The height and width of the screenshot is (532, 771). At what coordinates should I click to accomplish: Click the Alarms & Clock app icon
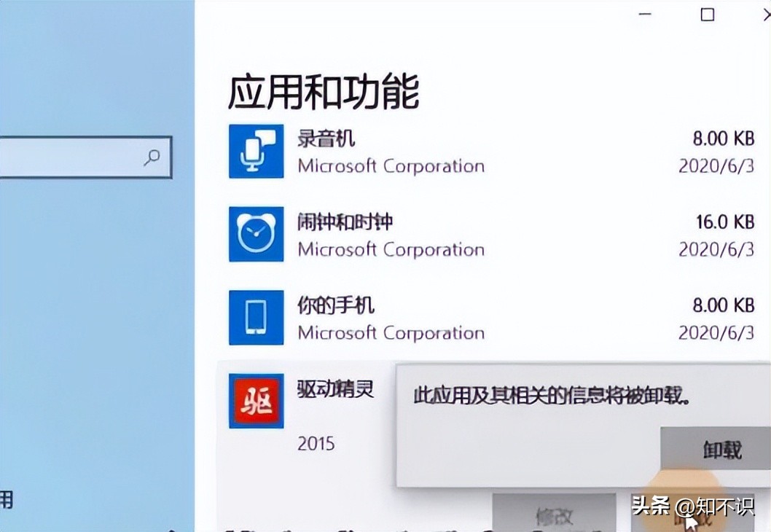(x=257, y=234)
